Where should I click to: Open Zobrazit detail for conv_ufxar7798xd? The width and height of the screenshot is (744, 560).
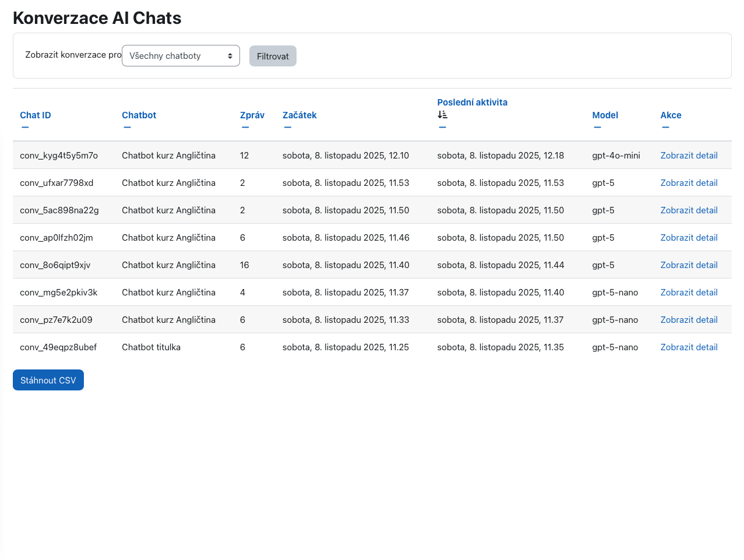(689, 183)
